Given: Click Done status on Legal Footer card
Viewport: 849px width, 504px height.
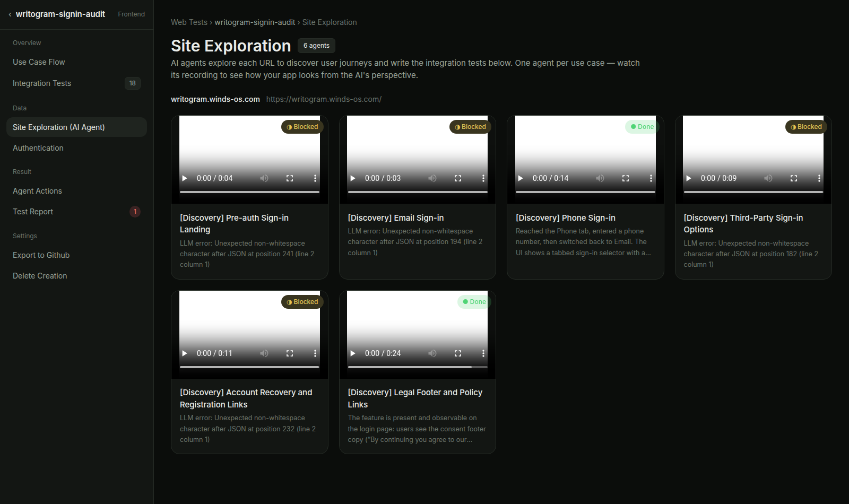Looking at the screenshot, I should click(474, 302).
